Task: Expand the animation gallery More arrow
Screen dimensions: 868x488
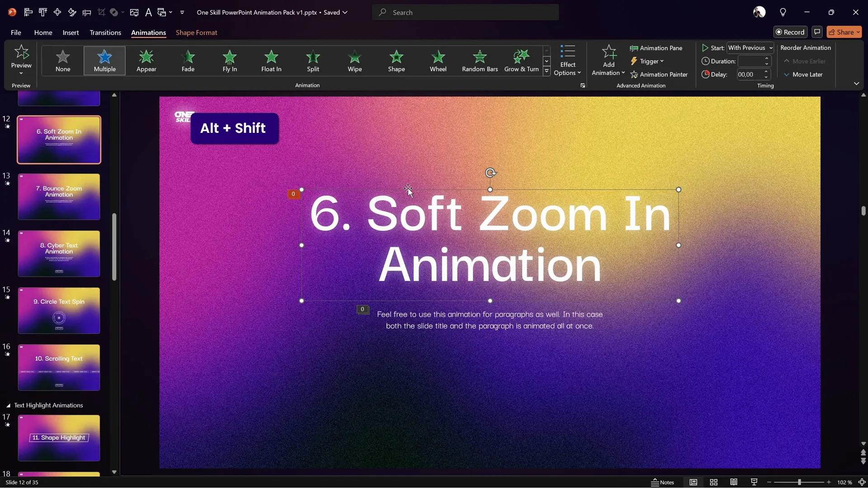Action: (547, 71)
